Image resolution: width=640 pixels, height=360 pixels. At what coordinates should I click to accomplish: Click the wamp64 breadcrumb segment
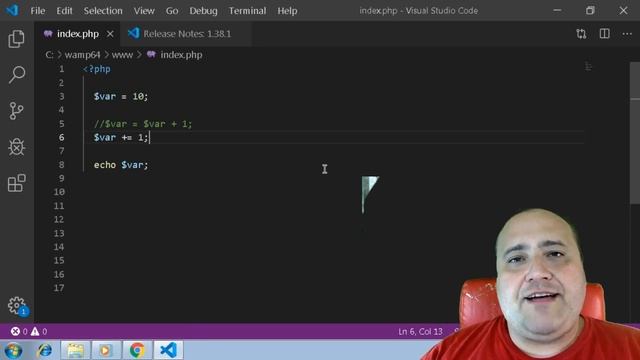[x=82, y=55]
